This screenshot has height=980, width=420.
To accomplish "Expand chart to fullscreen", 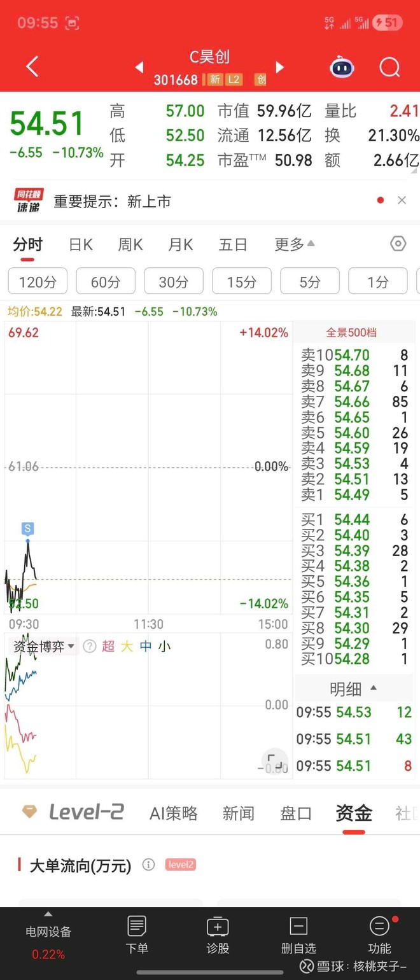I will [x=275, y=760].
